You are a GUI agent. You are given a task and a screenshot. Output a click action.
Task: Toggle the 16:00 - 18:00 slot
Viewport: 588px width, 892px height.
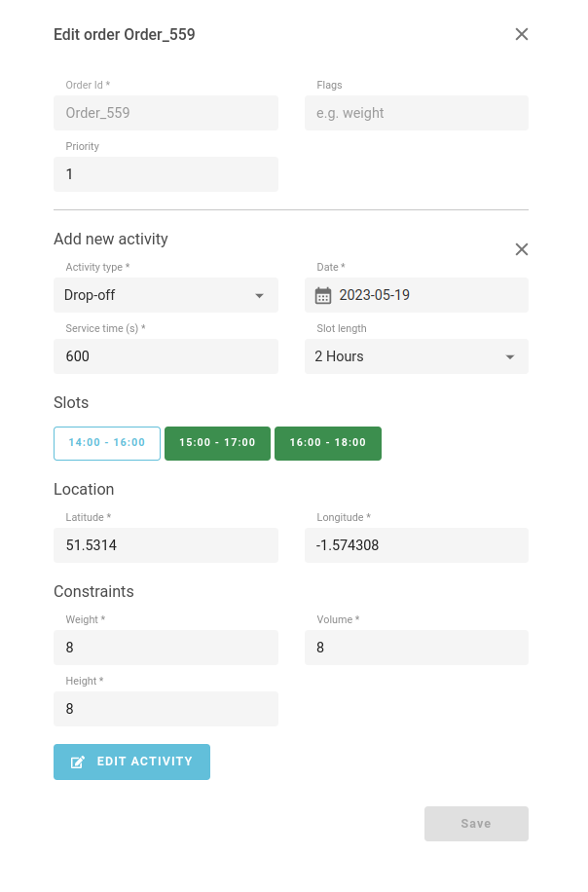click(328, 443)
